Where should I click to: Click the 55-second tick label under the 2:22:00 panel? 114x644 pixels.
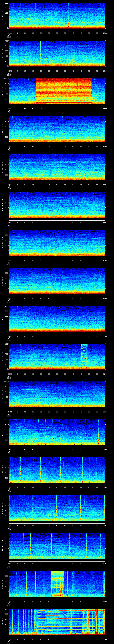[x=97, y=450]
